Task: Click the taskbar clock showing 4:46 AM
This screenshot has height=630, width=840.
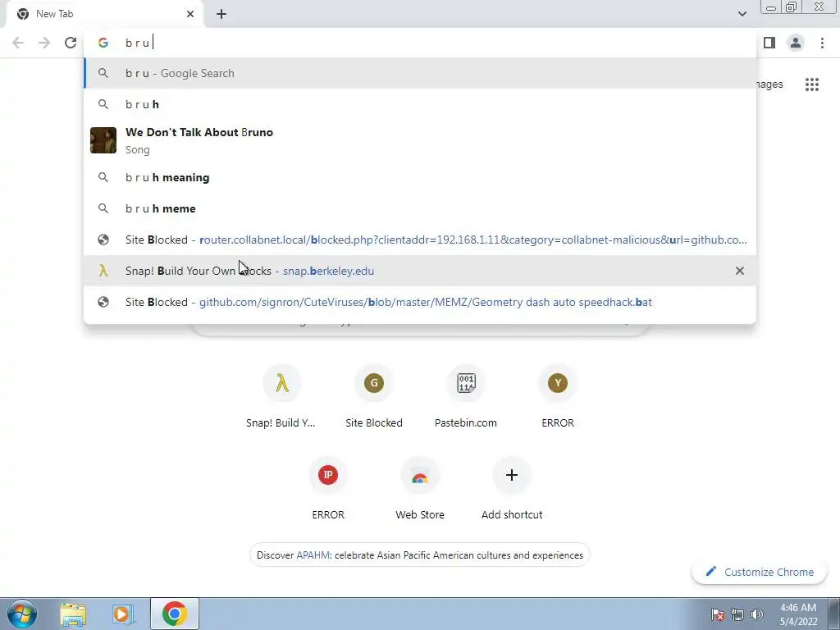Action: [798, 614]
